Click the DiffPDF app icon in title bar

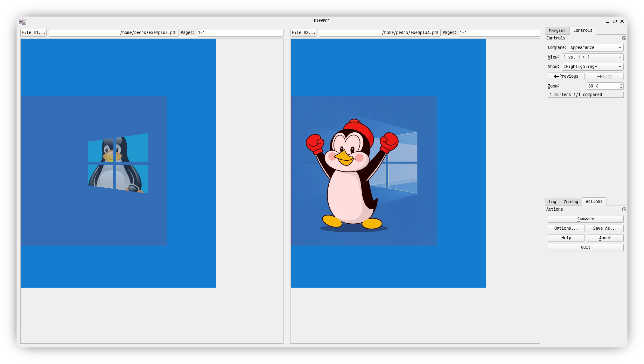coord(23,21)
